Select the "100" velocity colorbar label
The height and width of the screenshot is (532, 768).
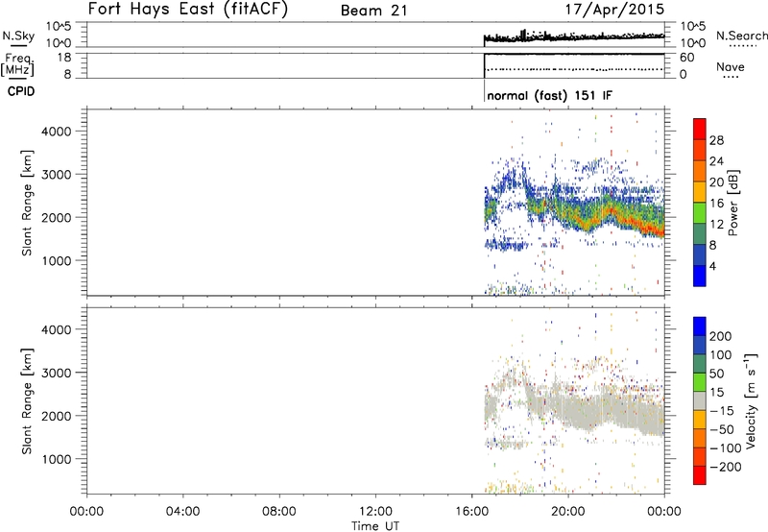click(721, 355)
